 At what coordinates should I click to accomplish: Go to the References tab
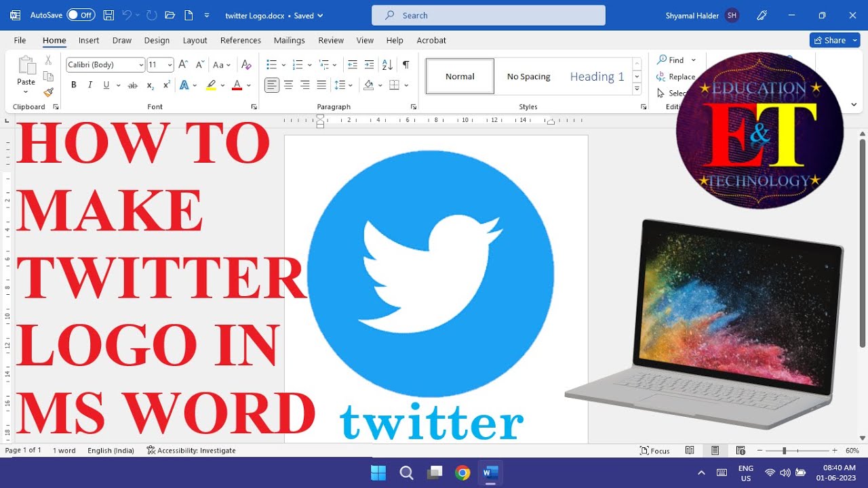click(241, 41)
